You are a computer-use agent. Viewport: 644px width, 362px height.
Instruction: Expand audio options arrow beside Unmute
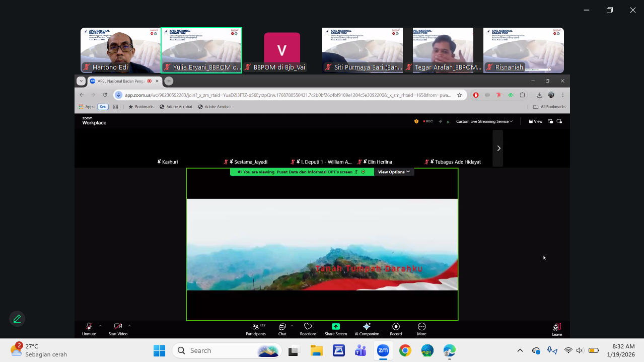(x=100, y=326)
